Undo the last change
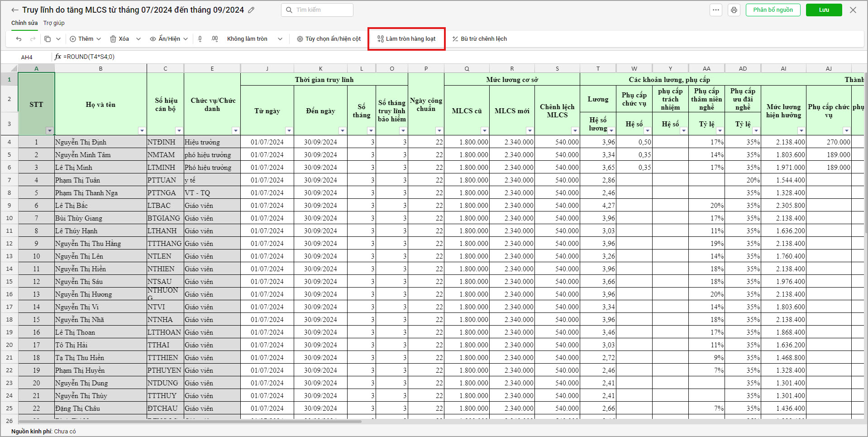 click(19, 39)
